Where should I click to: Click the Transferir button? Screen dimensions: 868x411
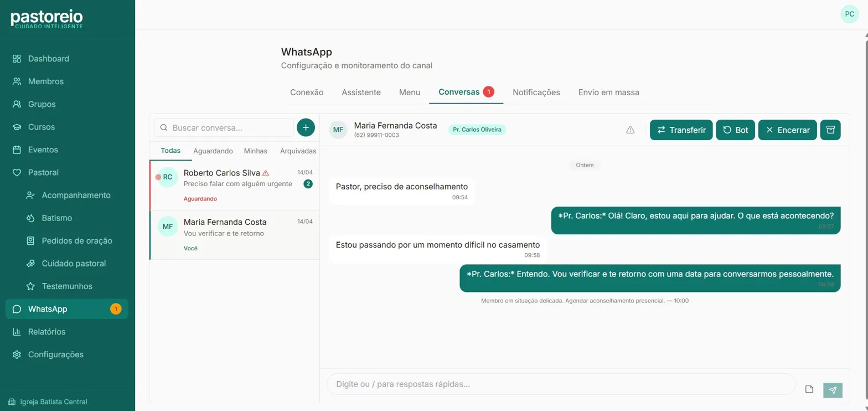coord(681,130)
